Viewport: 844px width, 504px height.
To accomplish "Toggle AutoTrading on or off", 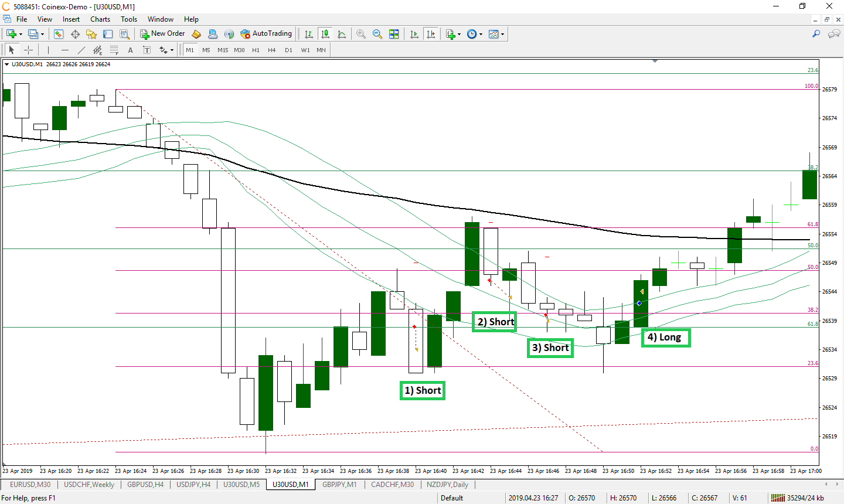I will (x=266, y=34).
